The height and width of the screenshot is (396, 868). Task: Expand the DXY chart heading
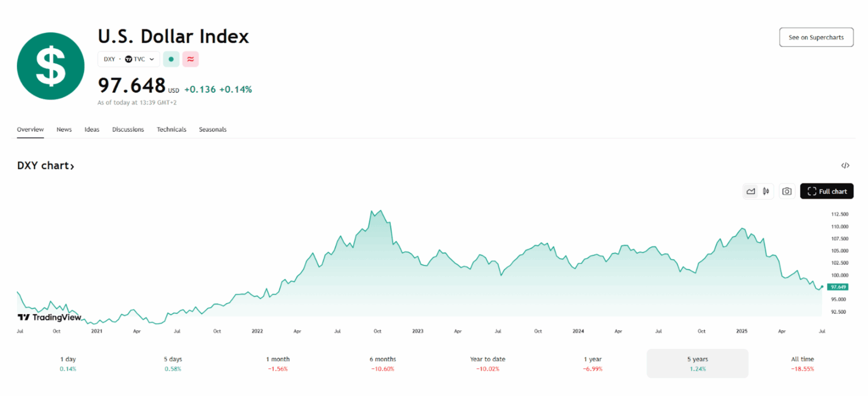(46, 166)
